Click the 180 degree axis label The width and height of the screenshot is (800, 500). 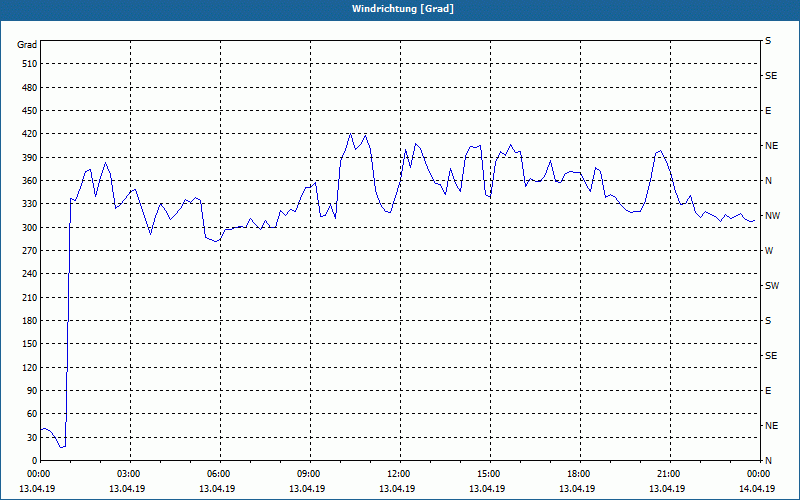tap(30, 320)
